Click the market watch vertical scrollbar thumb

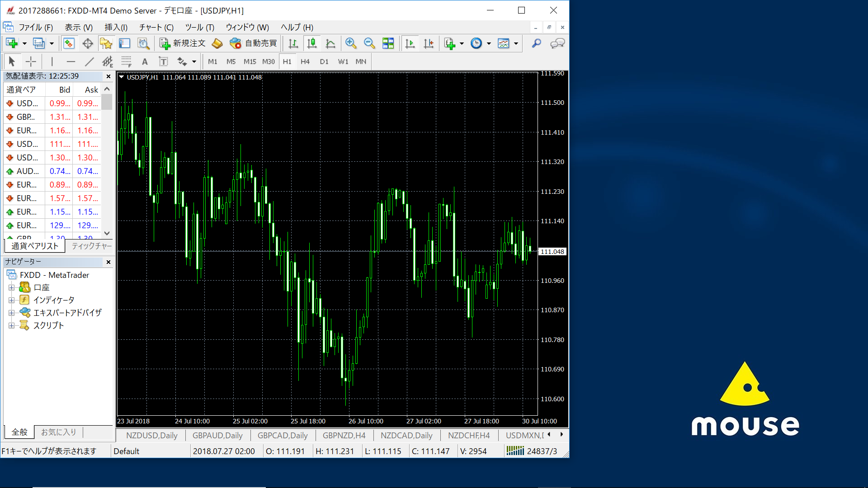coord(107,102)
